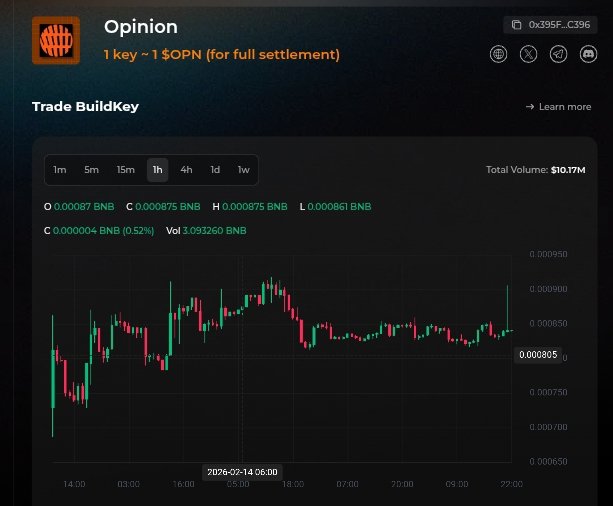
Task: Click the 2026-02-14 06:00 time label
Action: (x=242, y=472)
